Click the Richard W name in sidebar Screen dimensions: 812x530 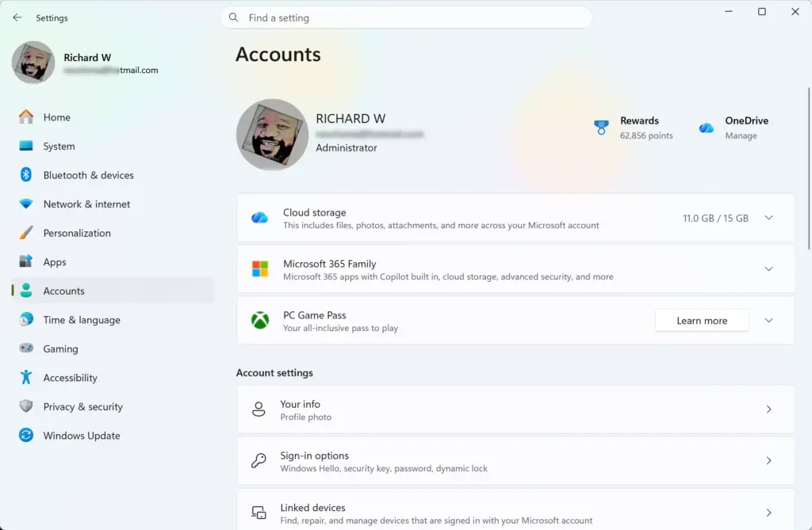(x=87, y=58)
